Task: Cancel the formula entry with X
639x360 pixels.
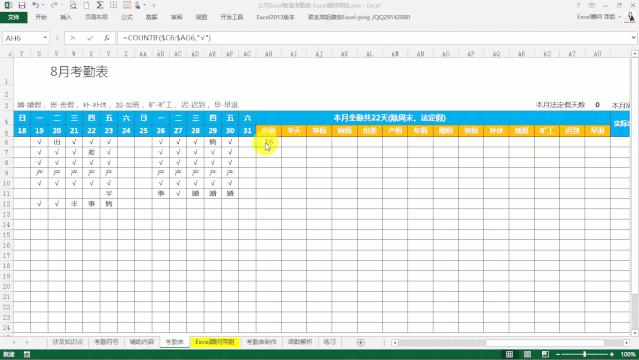Action: 73,38
